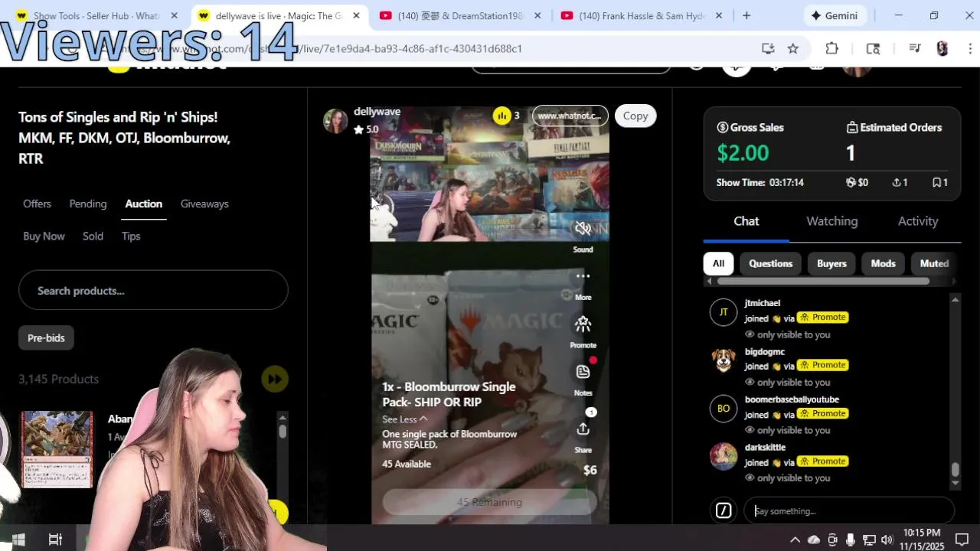Promote bigdogmc from chat
This screenshot has height=551, width=980.
coord(823,365)
